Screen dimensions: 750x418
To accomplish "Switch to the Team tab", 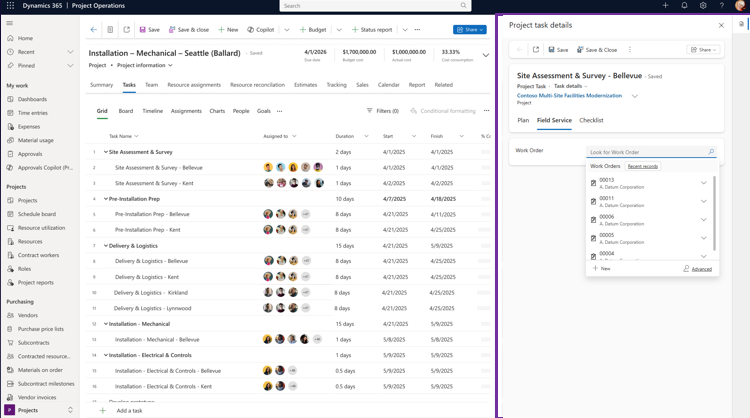I will 151,85.
